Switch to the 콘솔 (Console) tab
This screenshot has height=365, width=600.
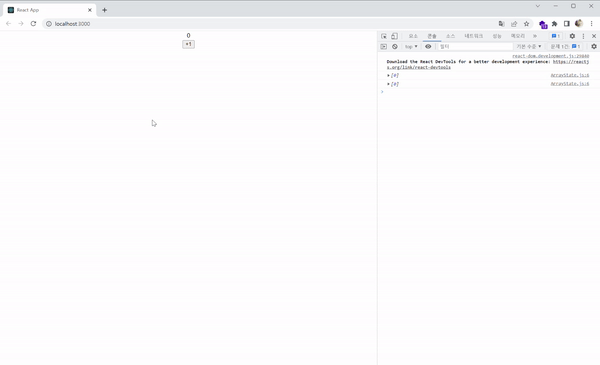click(432, 36)
